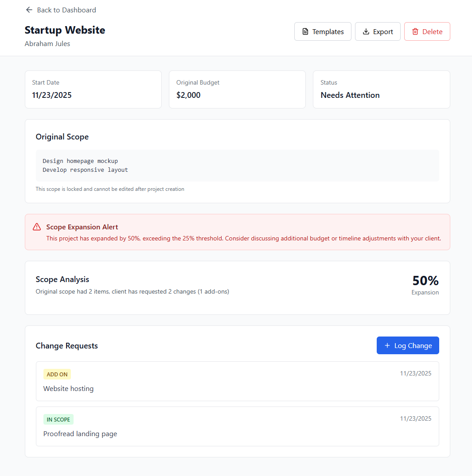
Task: Click the 50% Expansion indicator
Action: (x=425, y=285)
